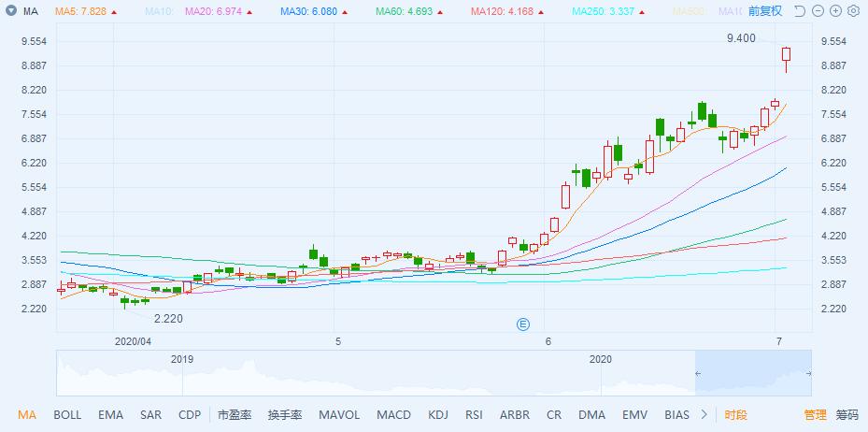The image size is (868, 432).
Task: Switch to the CDP indicator
Action: click(x=190, y=415)
